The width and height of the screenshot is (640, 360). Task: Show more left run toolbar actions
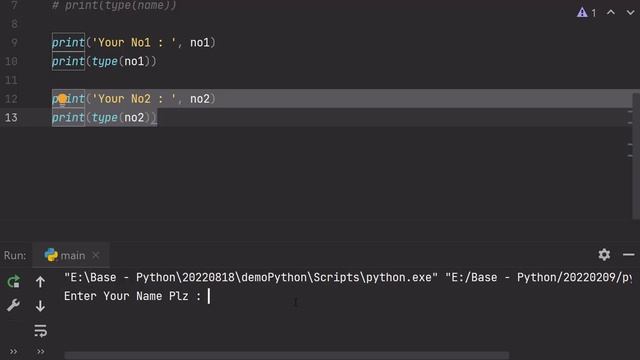[x=13, y=351]
